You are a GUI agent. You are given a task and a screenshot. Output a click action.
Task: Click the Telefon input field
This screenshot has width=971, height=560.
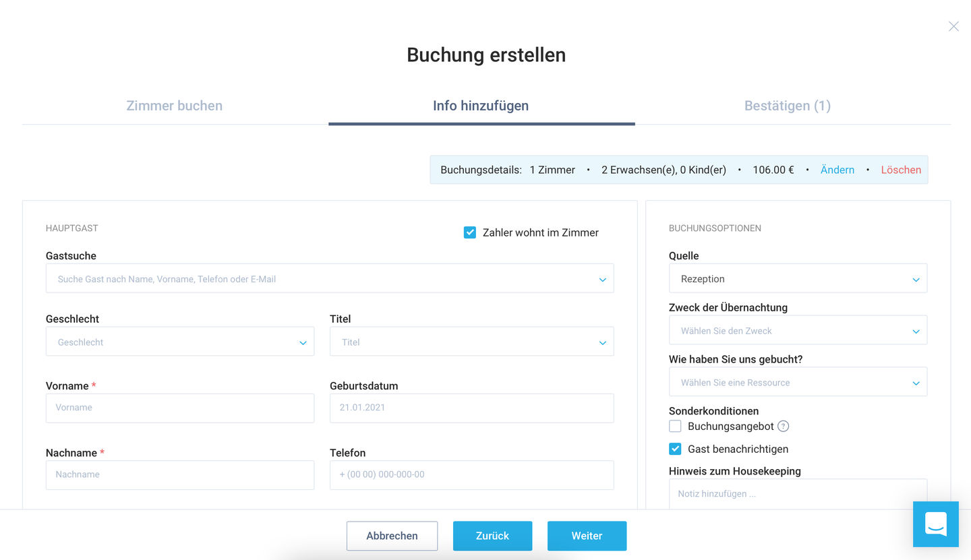pyautogui.click(x=471, y=474)
